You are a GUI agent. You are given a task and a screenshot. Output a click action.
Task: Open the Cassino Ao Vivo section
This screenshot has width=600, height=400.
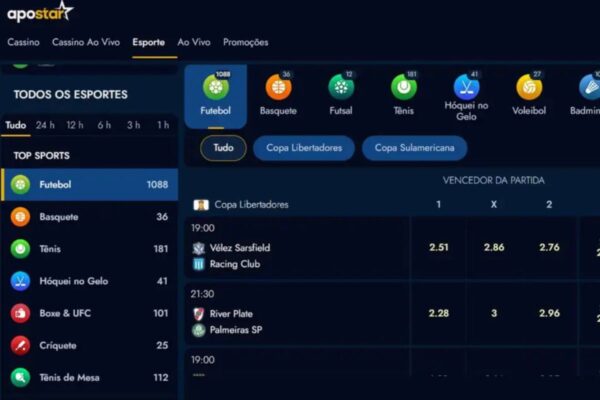pyautogui.click(x=86, y=42)
